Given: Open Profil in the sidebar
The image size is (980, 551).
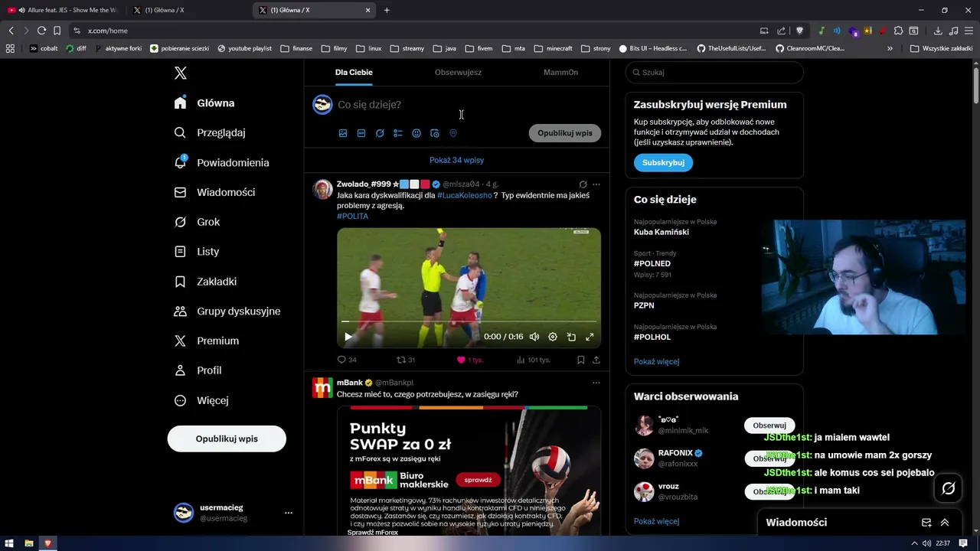Looking at the screenshot, I should pyautogui.click(x=198, y=370).
